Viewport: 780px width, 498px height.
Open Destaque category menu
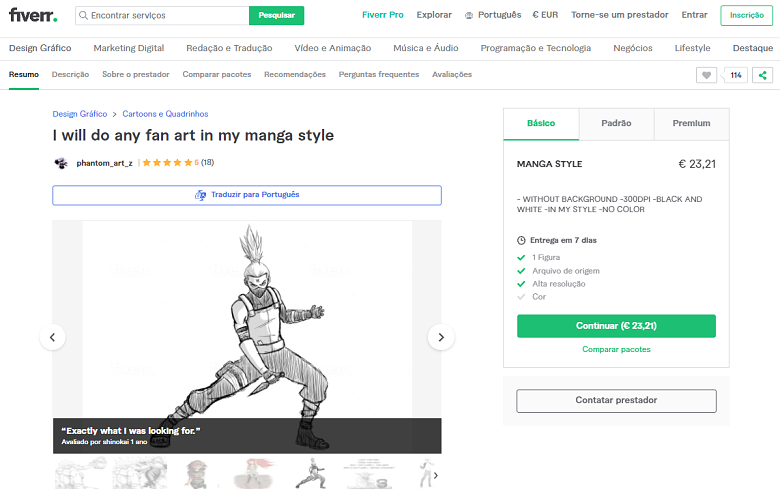753,48
